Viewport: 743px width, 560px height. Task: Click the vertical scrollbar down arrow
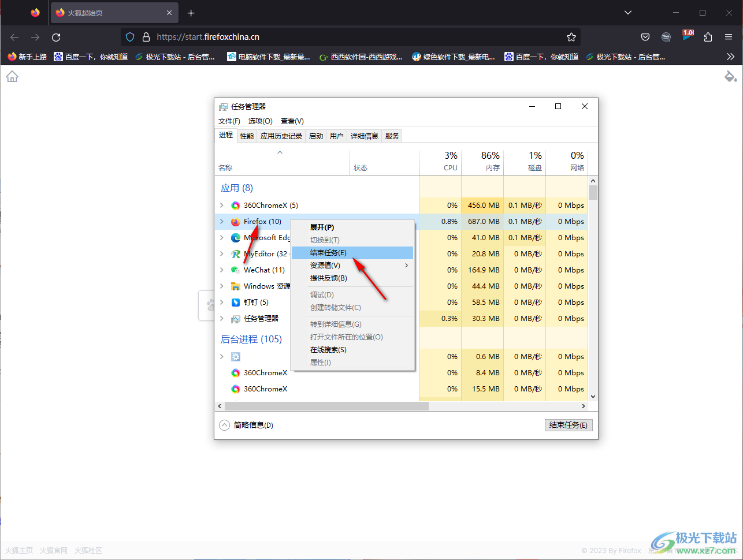(x=593, y=397)
